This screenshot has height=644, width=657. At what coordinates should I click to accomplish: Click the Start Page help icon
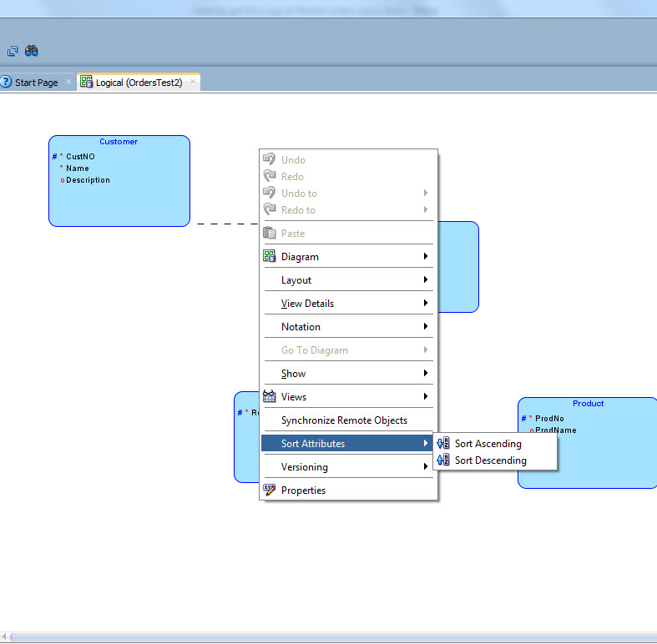pos(6,83)
